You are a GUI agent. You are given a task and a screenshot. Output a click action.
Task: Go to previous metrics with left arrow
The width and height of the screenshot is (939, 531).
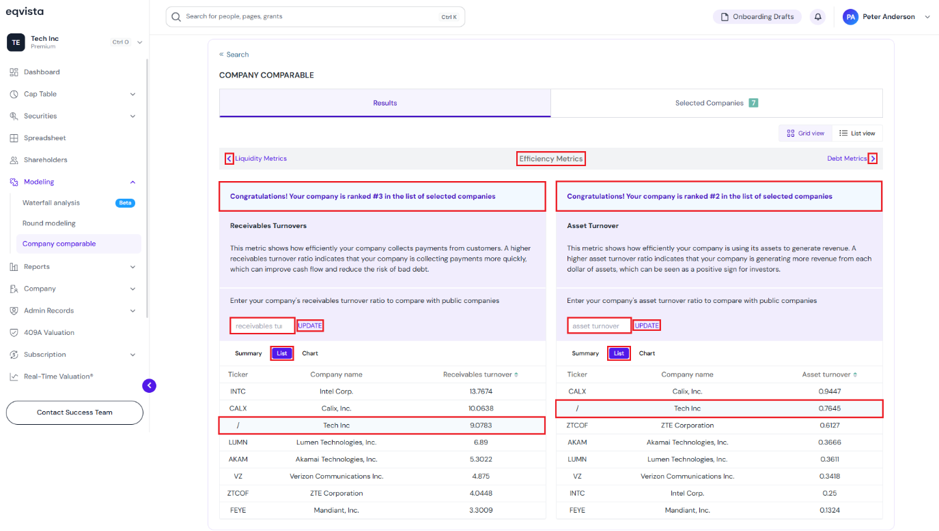pos(229,159)
